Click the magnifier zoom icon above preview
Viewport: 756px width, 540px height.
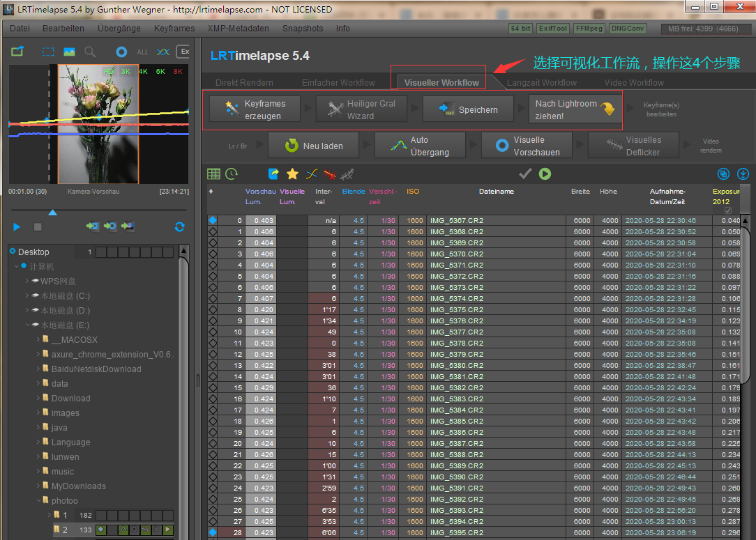click(90, 52)
